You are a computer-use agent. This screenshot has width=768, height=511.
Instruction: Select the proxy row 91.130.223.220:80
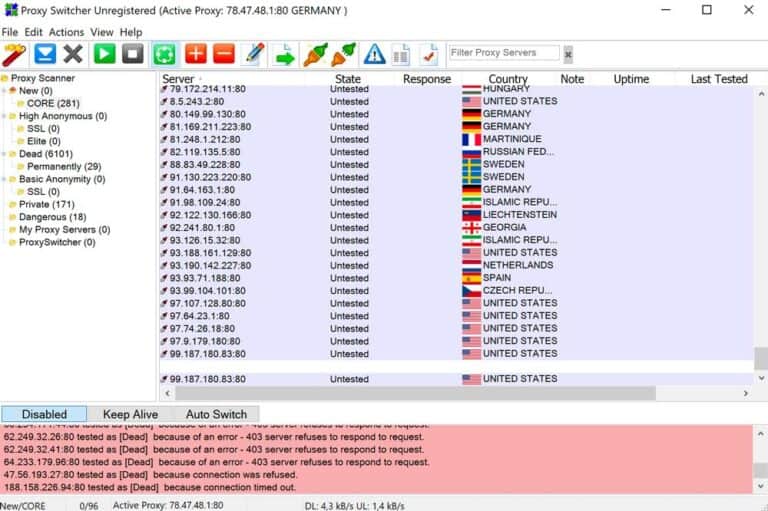456,177
